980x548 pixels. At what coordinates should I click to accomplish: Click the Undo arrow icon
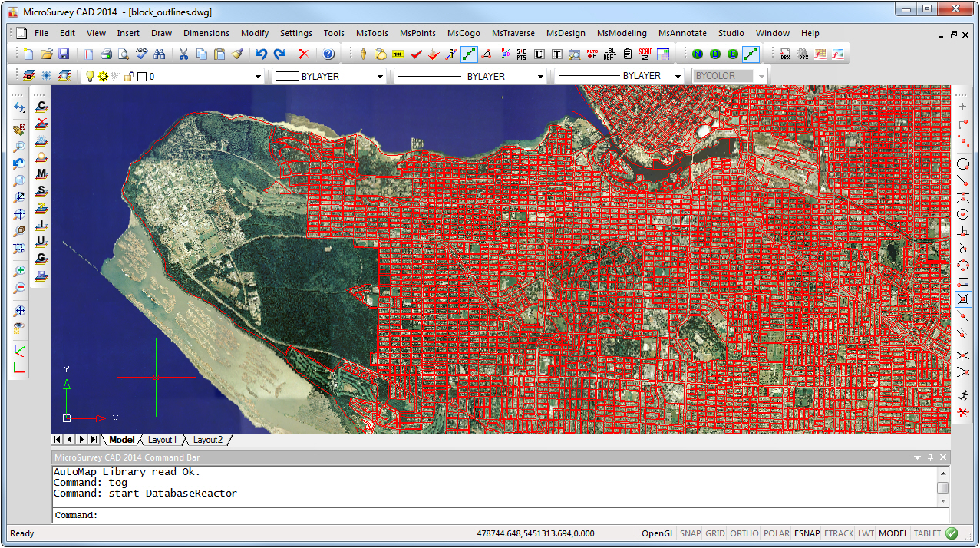coord(261,54)
